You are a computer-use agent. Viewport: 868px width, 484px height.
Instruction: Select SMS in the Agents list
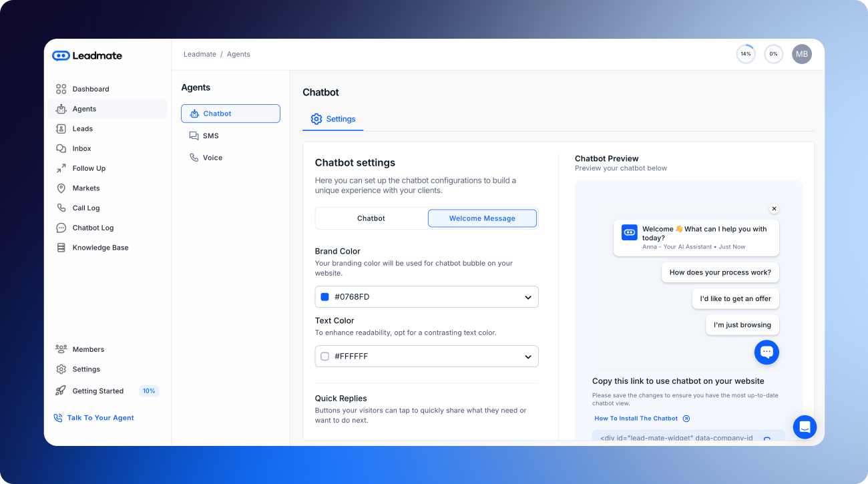point(210,136)
